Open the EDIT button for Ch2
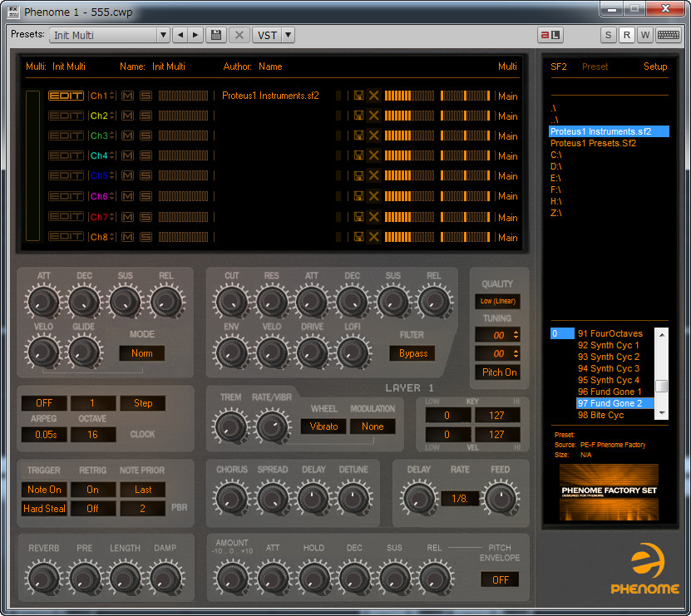The image size is (691, 616). click(x=66, y=116)
